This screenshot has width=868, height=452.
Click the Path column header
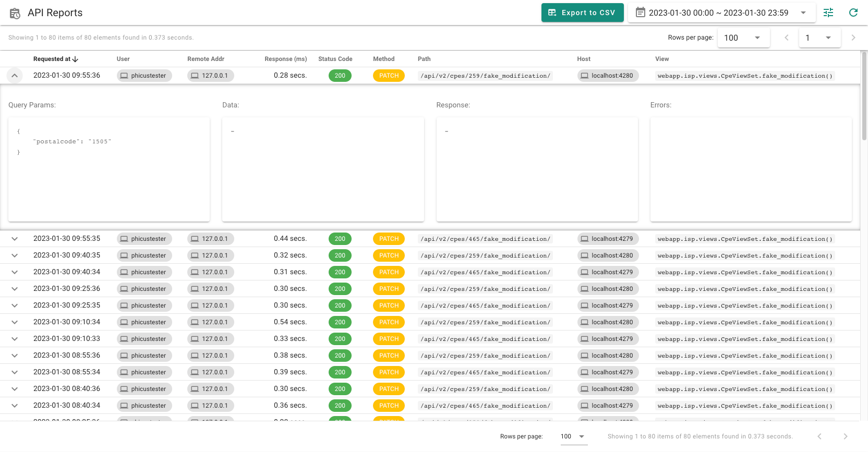[424, 59]
